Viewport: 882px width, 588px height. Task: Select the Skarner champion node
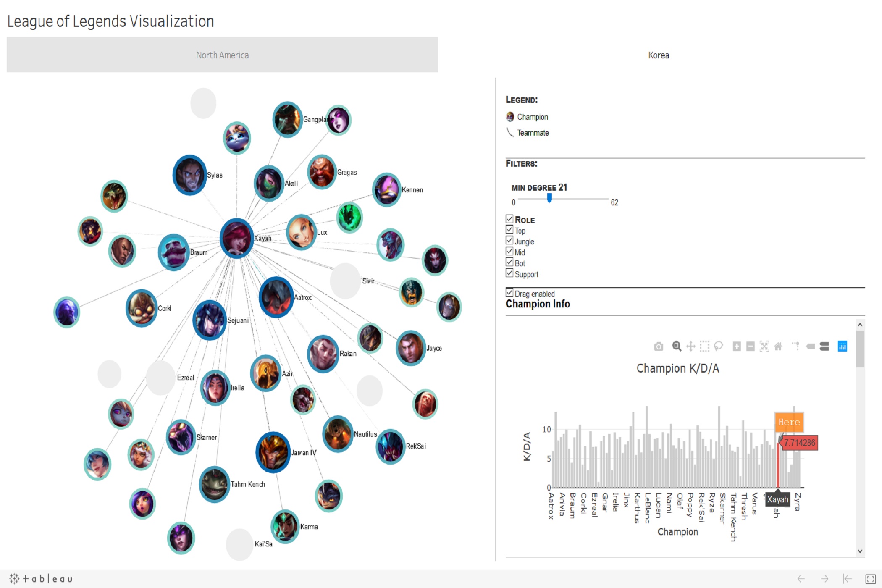point(181,437)
